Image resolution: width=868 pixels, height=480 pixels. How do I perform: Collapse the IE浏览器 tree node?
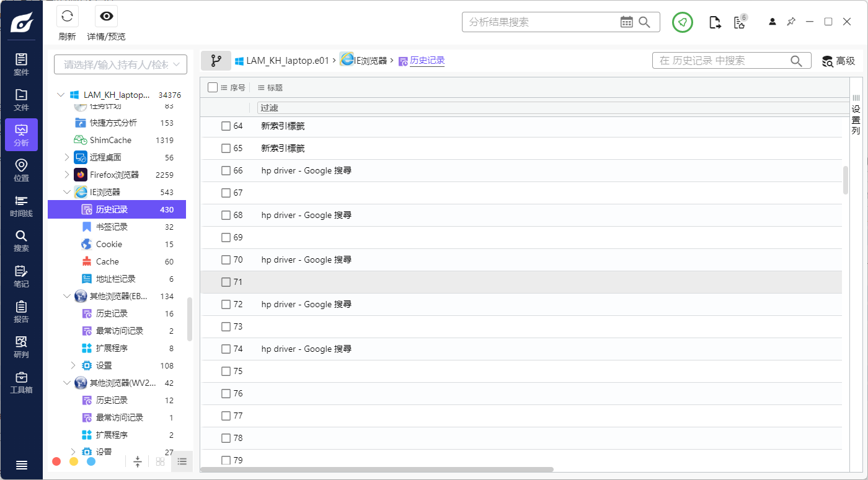tap(67, 192)
